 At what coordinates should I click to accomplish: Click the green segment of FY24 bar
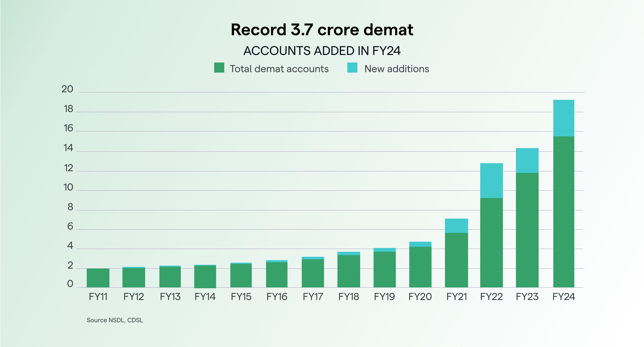(564, 212)
